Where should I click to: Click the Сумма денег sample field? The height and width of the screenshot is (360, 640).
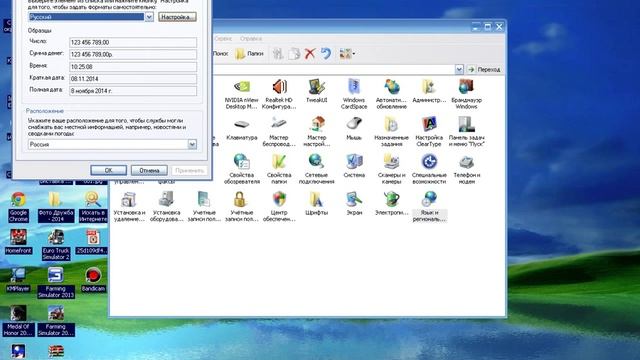coord(133,54)
